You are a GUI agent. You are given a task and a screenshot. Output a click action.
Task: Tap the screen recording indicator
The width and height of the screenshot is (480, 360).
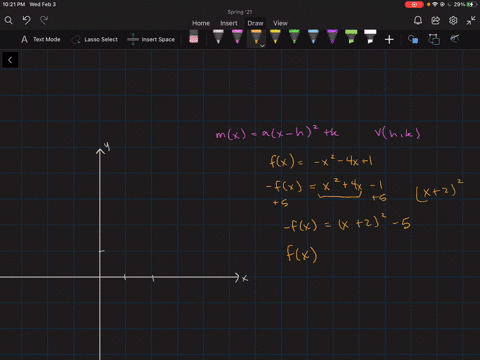coord(414,5)
